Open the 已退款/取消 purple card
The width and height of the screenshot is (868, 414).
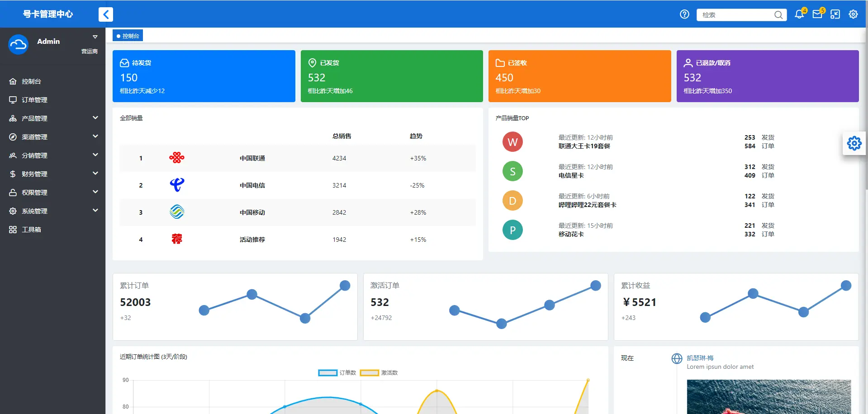point(768,76)
